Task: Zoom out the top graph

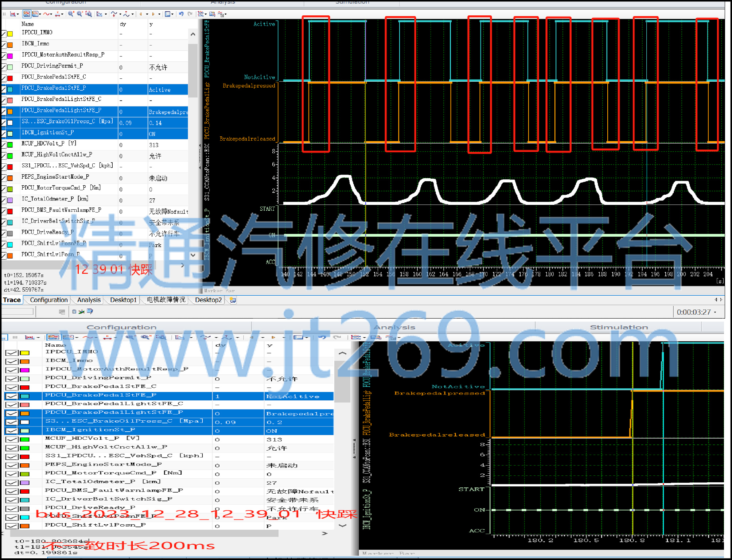Action: pos(71,14)
